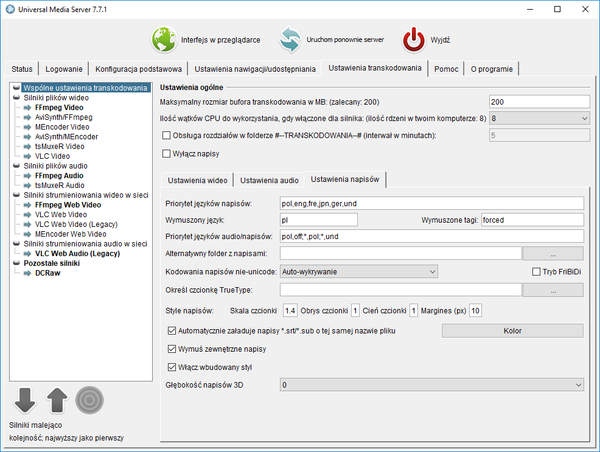Switch to O programie tab
This screenshot has width=600, height=452.
[x=492, y=69]
